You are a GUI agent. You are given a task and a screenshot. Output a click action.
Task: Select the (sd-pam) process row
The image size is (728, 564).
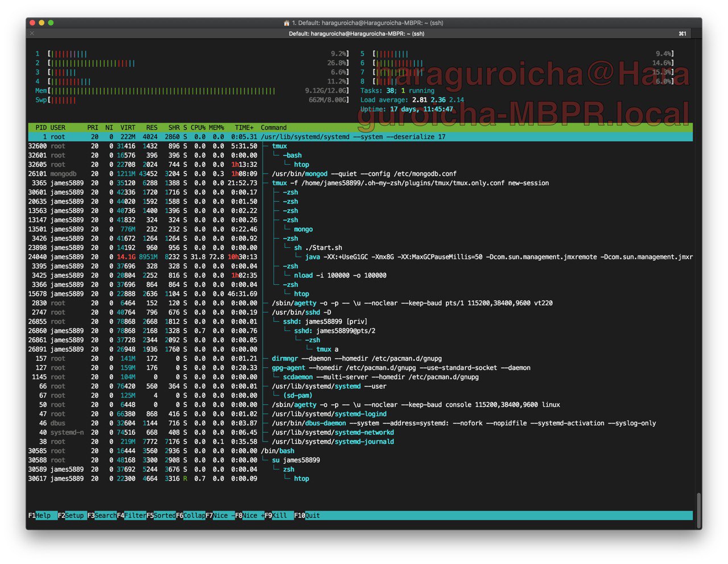361,396
